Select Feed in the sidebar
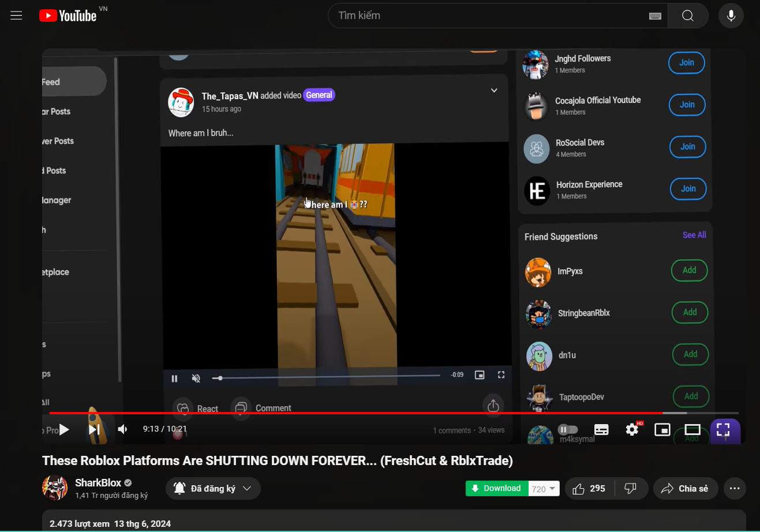 coord(73,82)
